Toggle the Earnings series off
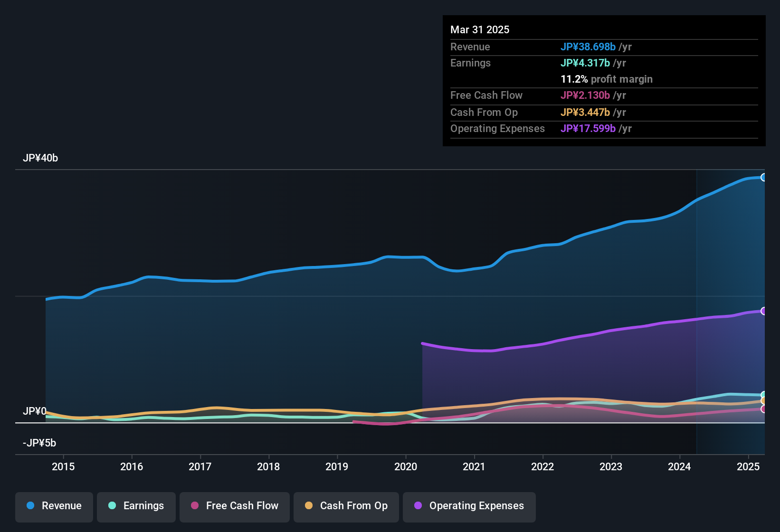The height and width of the screenshot is (532, 780). (136, 506)
